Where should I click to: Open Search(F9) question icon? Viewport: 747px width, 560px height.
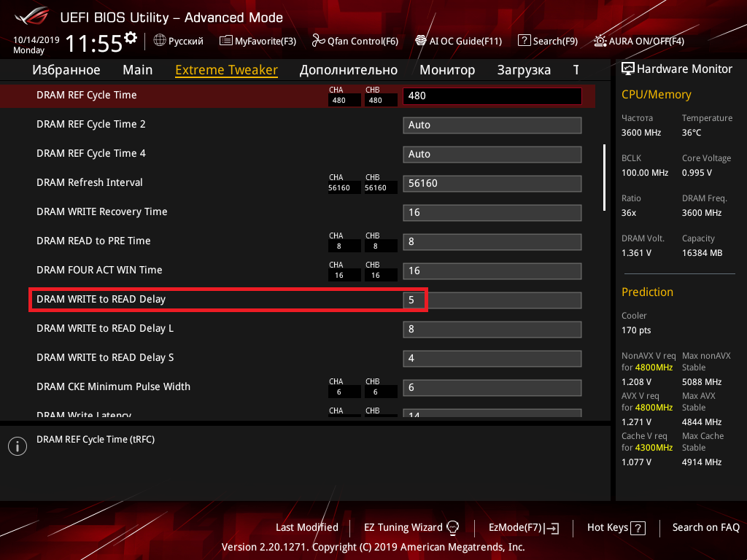click(x=524, y=41)
